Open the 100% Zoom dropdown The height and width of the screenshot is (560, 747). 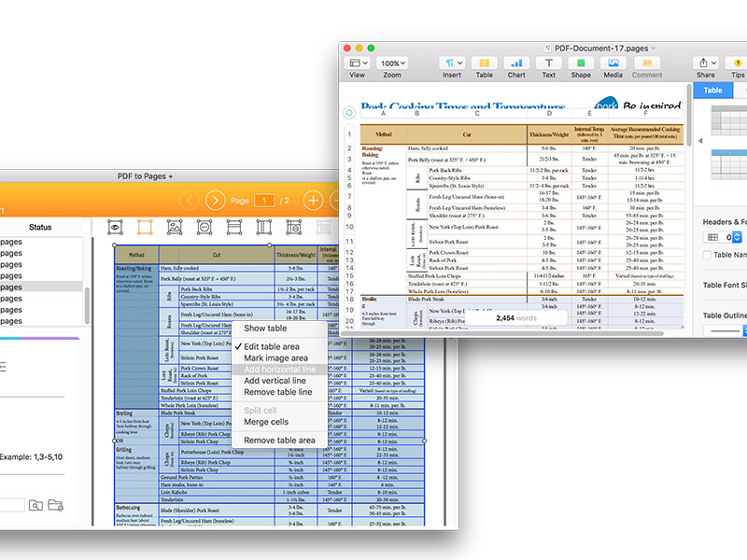(392, 63)
